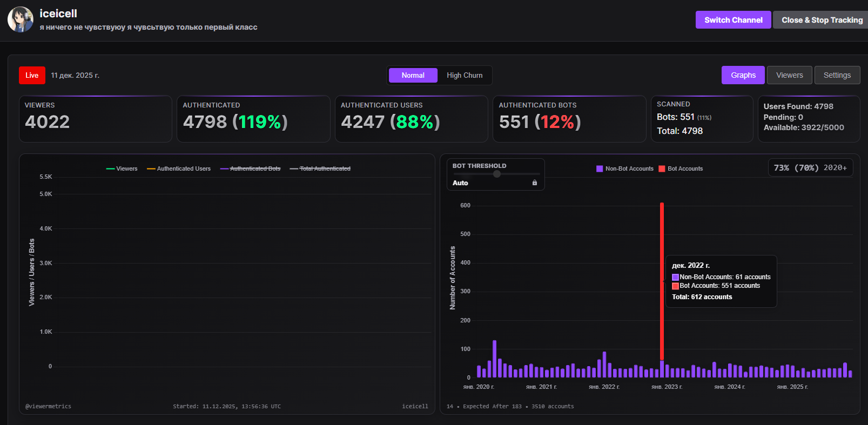Image resolution: width=868 pixels, height=425 pixels.
Task: Click the дек. 2022 г. tooltip title
Action: coord(691,265)
